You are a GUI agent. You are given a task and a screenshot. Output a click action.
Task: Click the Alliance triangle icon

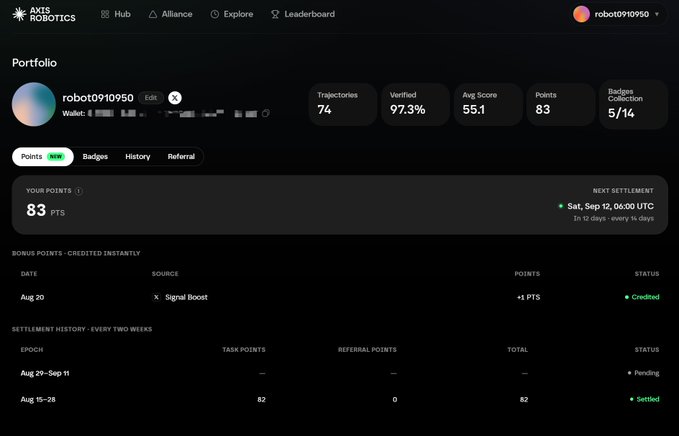pyautogui.click(x=152, y=14)
